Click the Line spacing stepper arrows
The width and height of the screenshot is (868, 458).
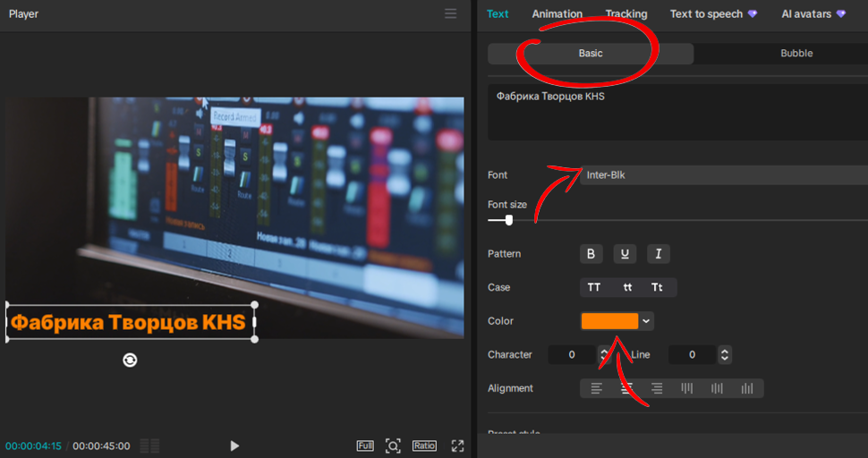(x=725, y=354)
